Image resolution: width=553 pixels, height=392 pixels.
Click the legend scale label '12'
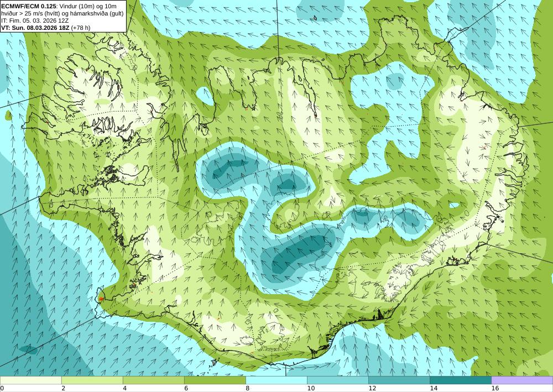coord(372,389)
